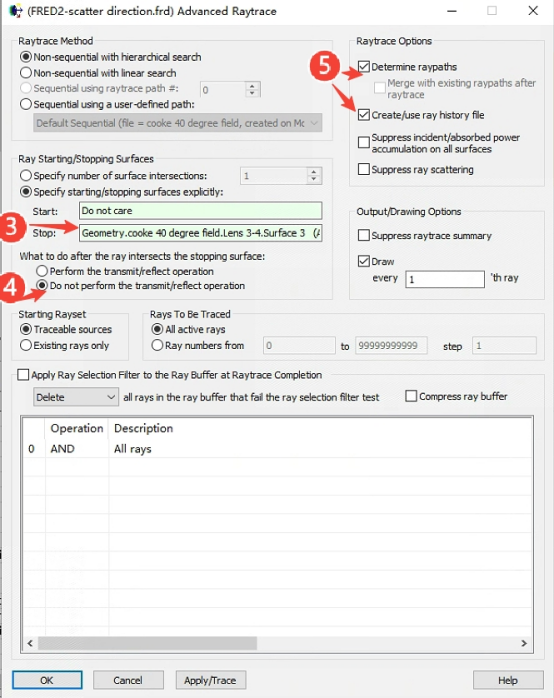Click the FRED app icon in title bar
Image resolution: width=554 pixels, height=698 pixels.
click(x=16, y=10)
